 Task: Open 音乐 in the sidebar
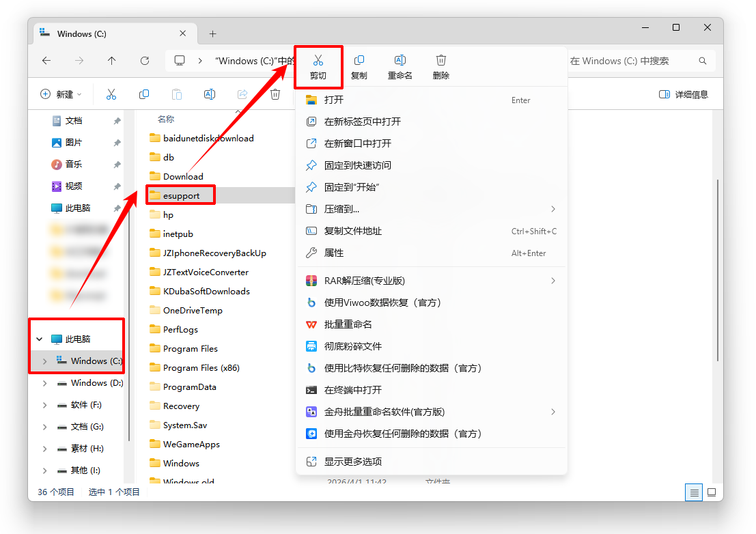73,165
